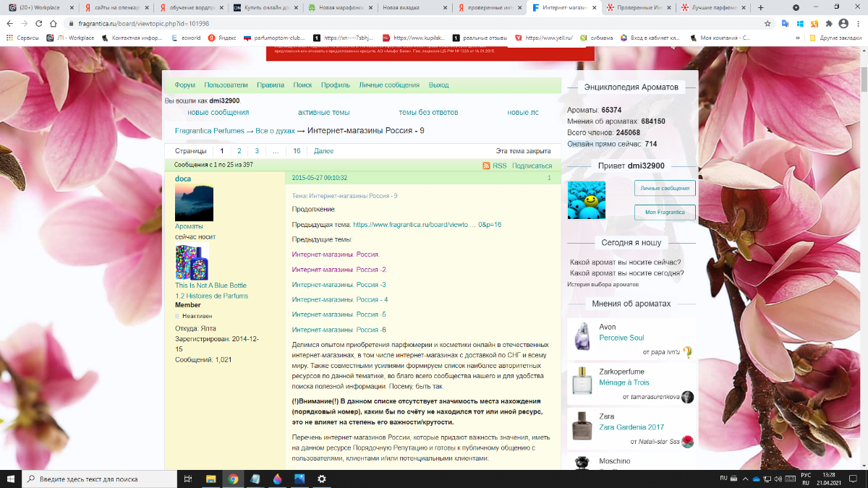Open the Chrome extensions puzzle icon
Viewport: 868px width, 488px height.
point(829,23)
